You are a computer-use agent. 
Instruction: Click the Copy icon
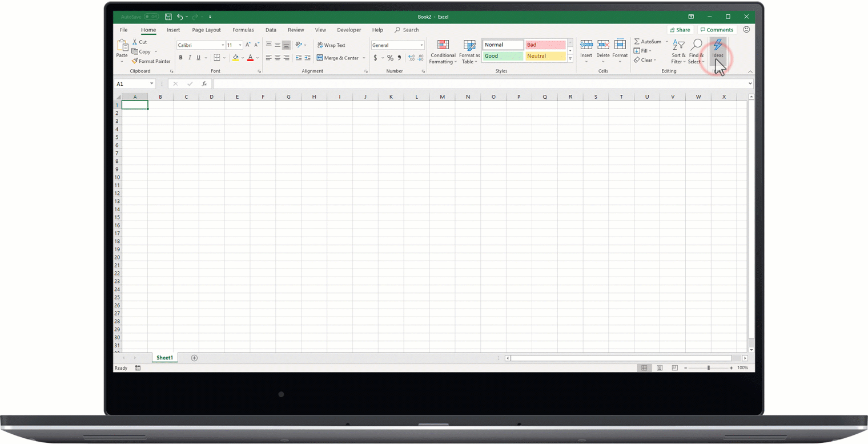(x=135, y=51)
